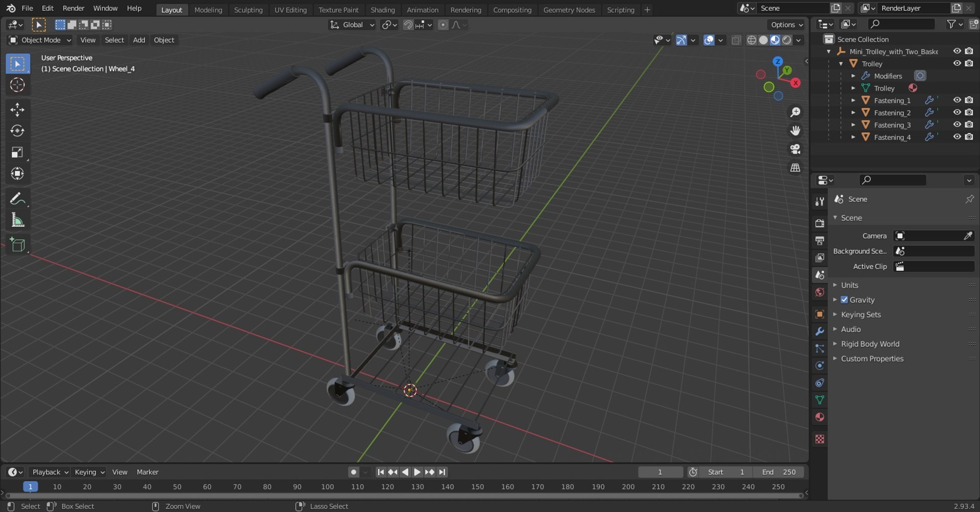Play the animation forward

pos(417,472)
